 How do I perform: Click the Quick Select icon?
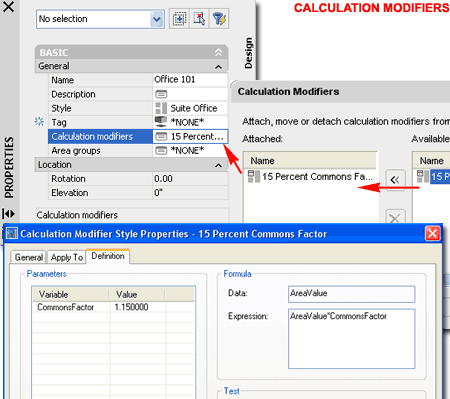[x=219, y=19]
